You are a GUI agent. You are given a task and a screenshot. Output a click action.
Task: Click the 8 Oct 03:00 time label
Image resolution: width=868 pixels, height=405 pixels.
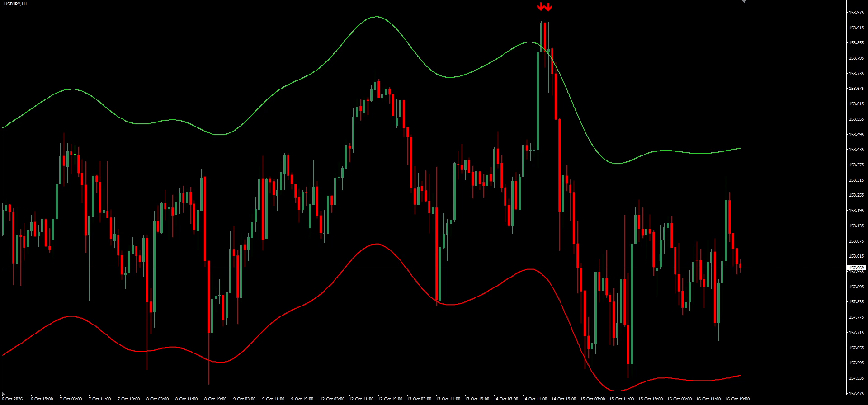[x=157, y=399]
